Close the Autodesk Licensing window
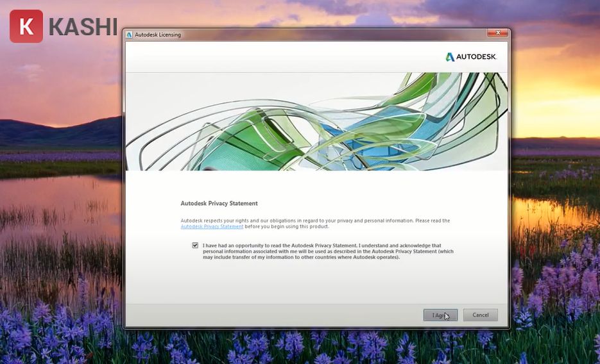 [x=497, y=33]
